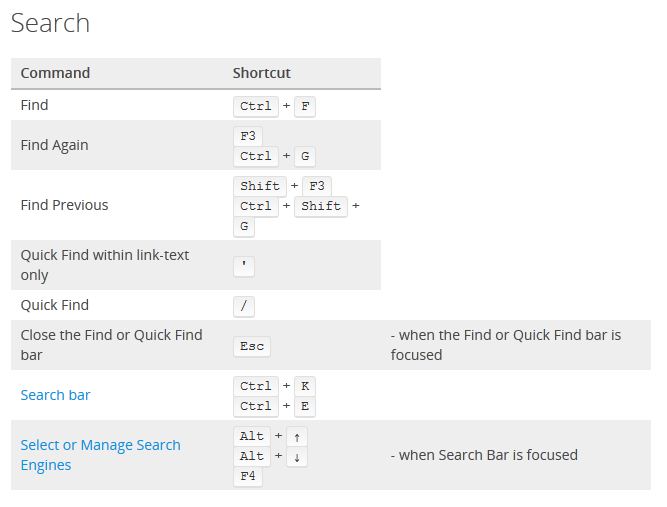Open the "Search bar" link

[x=55, y=395]
